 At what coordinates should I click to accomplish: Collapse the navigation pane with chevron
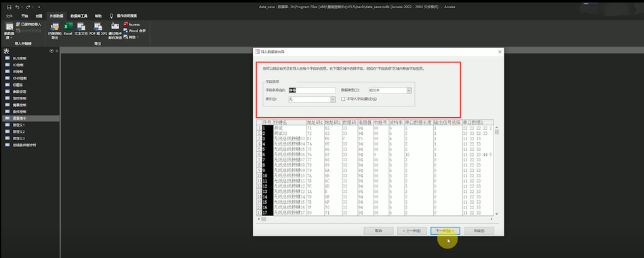coord(57,51)
